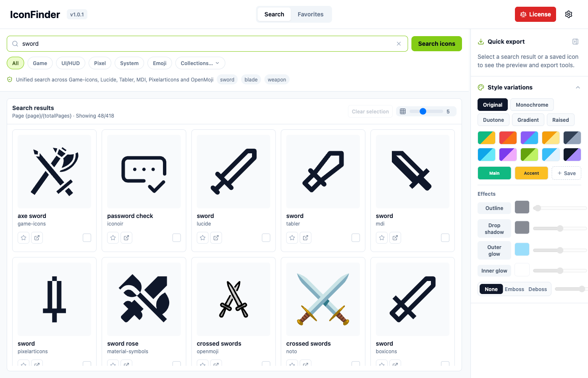Enable the Outer glow effect toggle
The image size is (588, 378).
(x=494, y=250)
